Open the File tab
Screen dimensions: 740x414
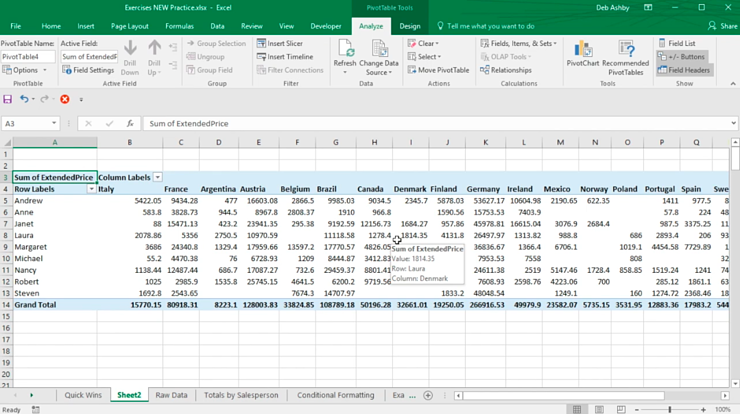pos(16,26)
